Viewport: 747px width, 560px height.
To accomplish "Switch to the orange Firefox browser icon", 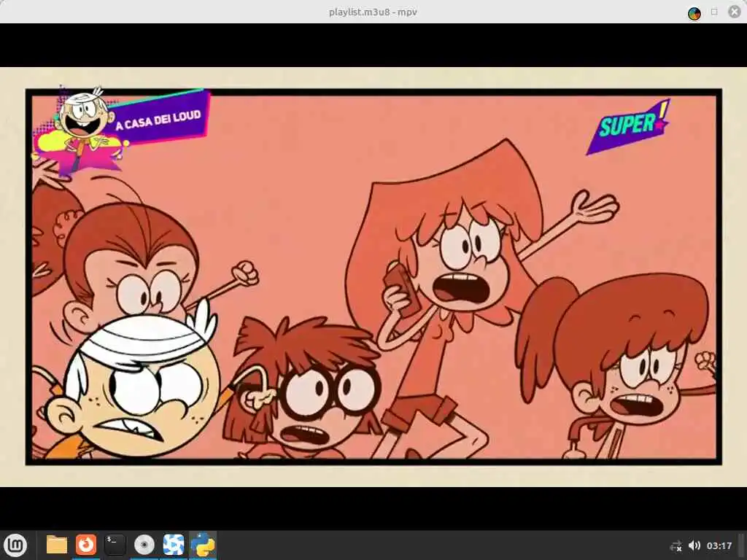I will [86, 545].
